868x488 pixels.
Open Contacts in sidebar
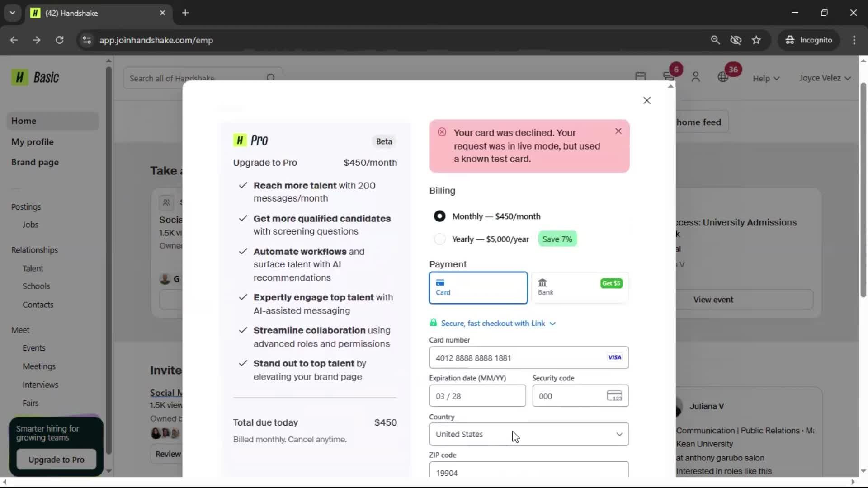pos(38,305)
